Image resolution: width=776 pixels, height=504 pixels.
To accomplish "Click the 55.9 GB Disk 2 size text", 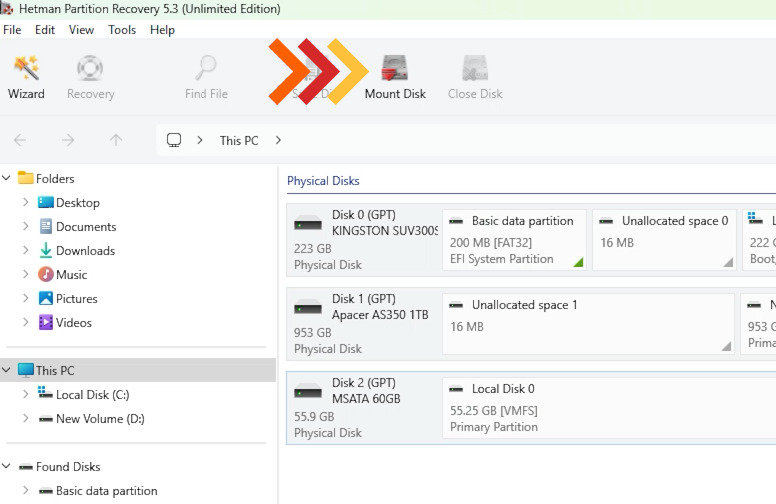I will (x=314, y=417).
